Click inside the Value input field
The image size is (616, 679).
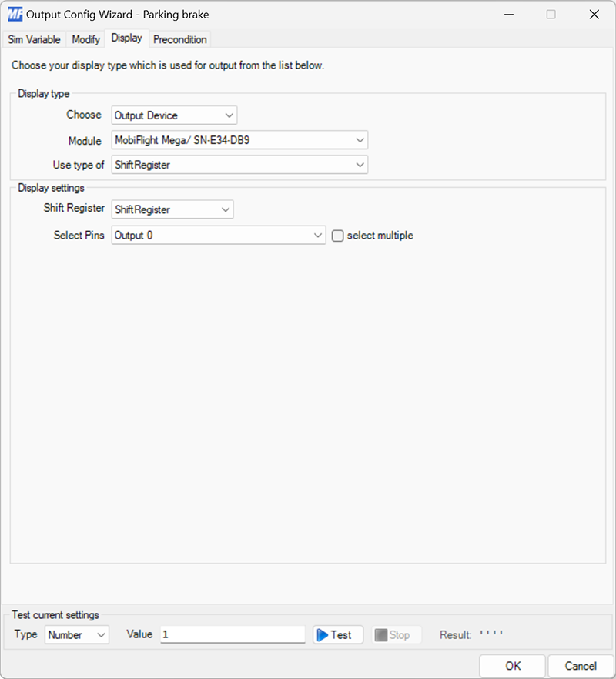(x=231, y=634)
